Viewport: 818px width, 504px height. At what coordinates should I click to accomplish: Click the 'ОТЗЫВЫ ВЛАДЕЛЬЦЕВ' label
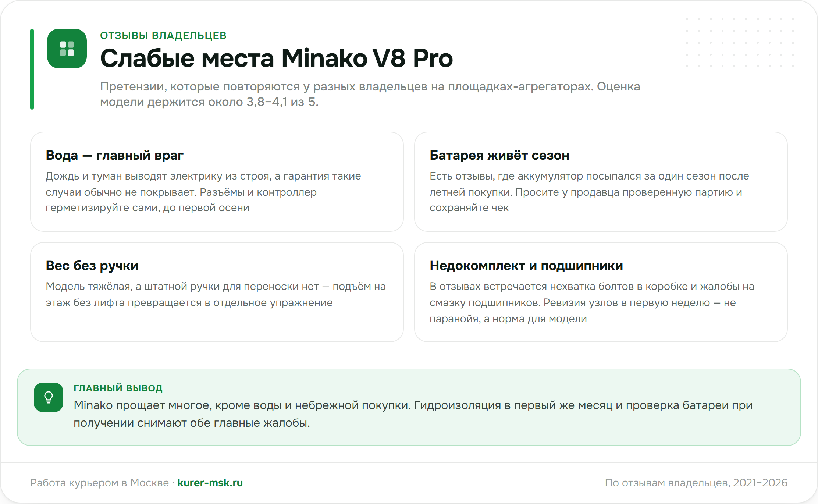(163, 35)
